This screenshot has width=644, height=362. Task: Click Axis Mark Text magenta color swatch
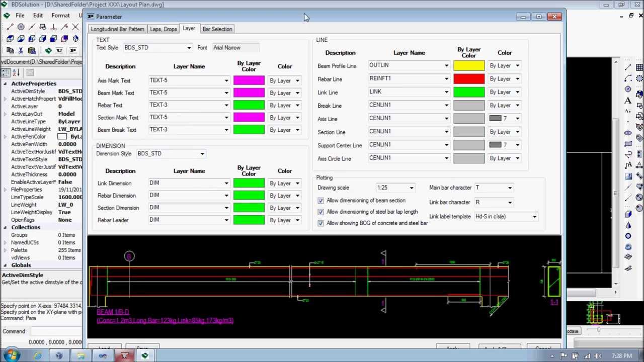(x=249, y=80)
